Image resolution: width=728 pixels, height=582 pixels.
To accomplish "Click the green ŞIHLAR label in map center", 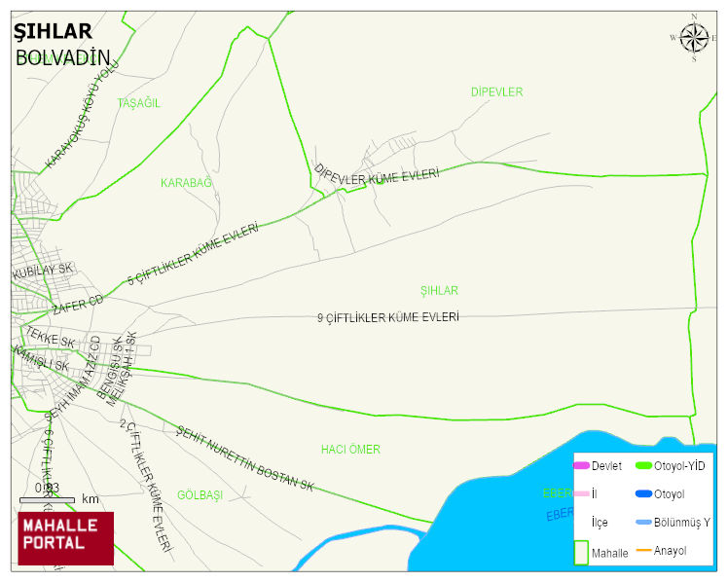I will pos(439,291).
